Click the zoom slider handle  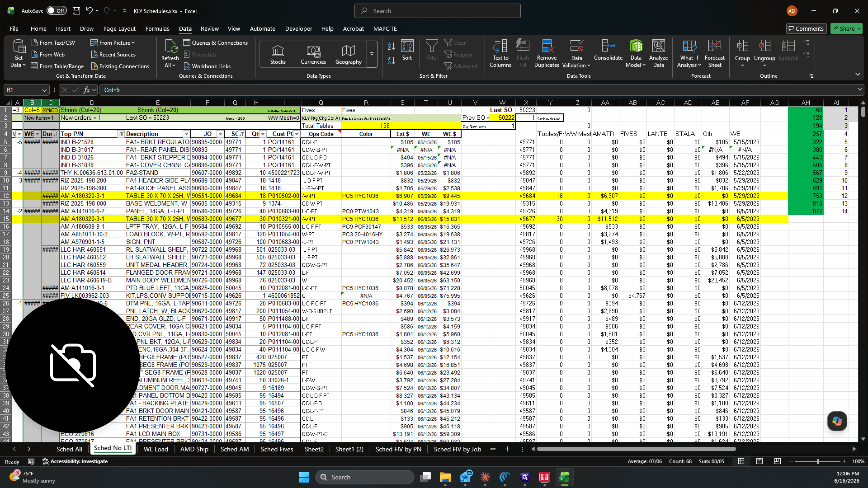(x=818, y=461)
